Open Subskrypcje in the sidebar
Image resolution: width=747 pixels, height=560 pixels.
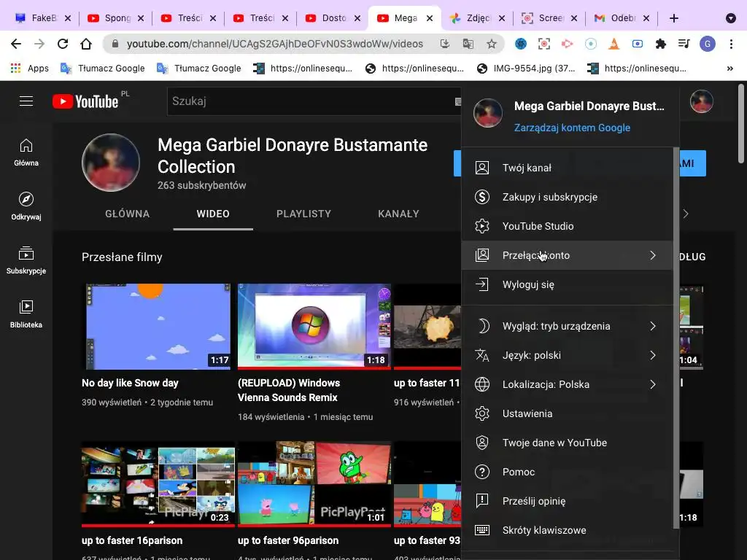[x=26, y=260]
